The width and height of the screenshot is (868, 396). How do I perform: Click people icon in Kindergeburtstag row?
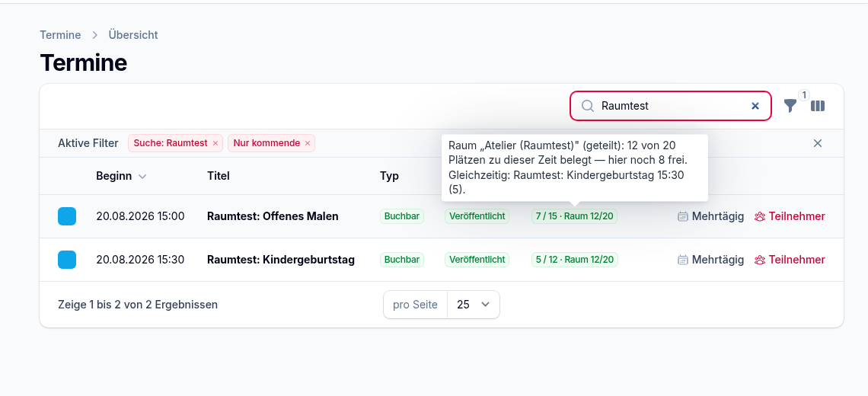tap(760, 260)
